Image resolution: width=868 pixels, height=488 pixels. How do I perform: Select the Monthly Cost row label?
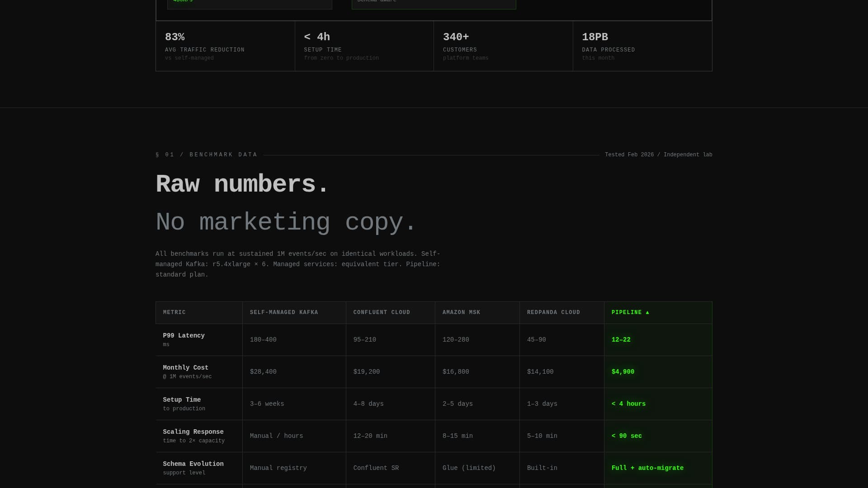click(199, 372)
